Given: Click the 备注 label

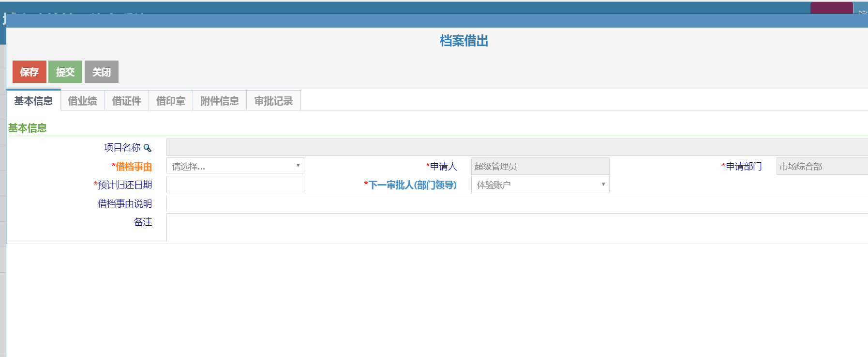Looking at the screenshot, I should pyautogui.click(x=143, y=222).
